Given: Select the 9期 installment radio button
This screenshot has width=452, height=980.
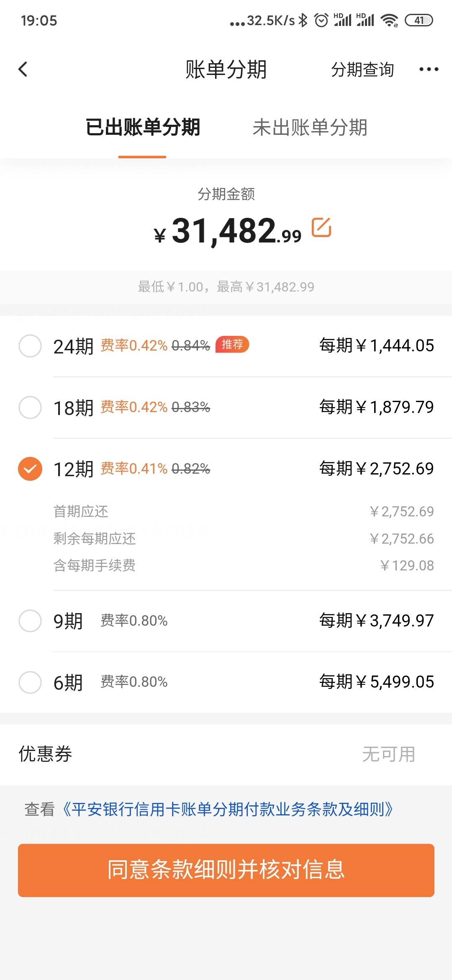Looking at the screenshot, I should 30,621.
